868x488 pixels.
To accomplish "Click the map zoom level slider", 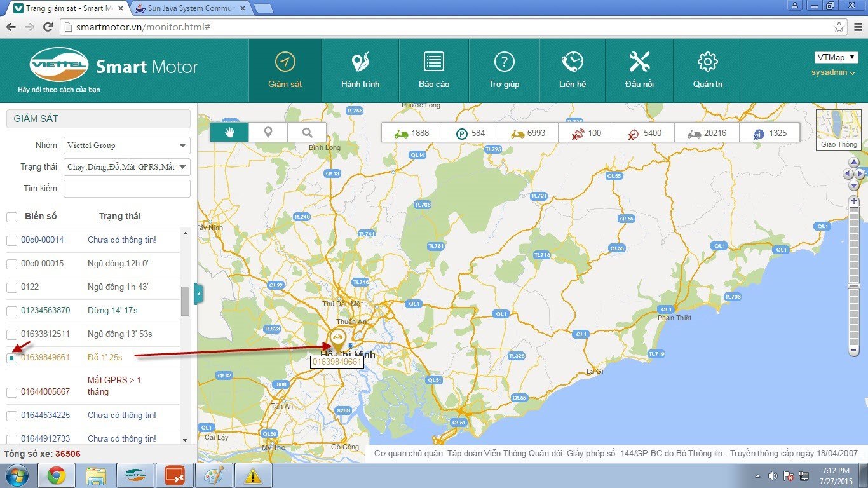I will click(x=854, y=273).
